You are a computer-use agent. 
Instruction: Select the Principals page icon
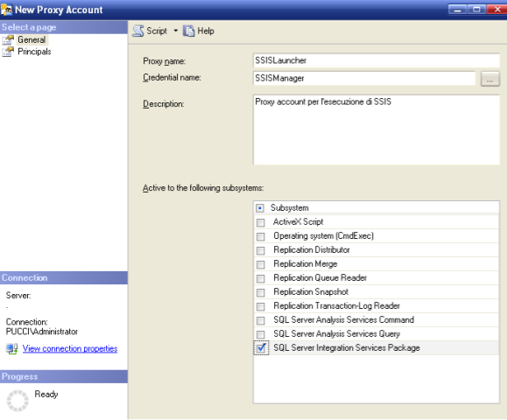click(8, 52)
